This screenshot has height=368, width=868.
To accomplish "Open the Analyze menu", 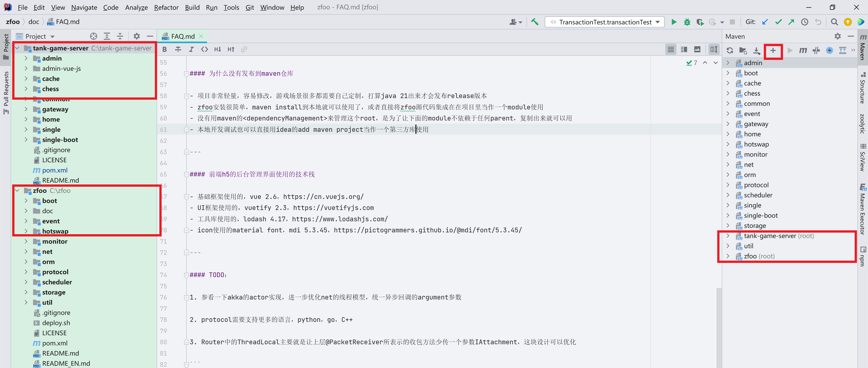I will [136, 7].
